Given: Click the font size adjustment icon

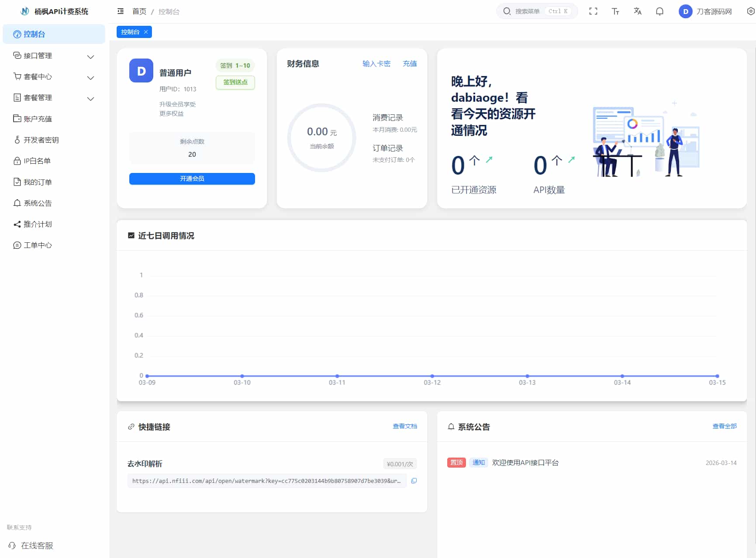Looking at the screenshot, I should point(615,11).
